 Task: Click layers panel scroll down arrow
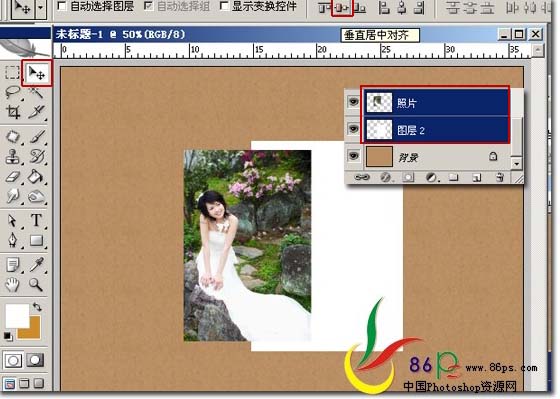click(x=516, y=164)
